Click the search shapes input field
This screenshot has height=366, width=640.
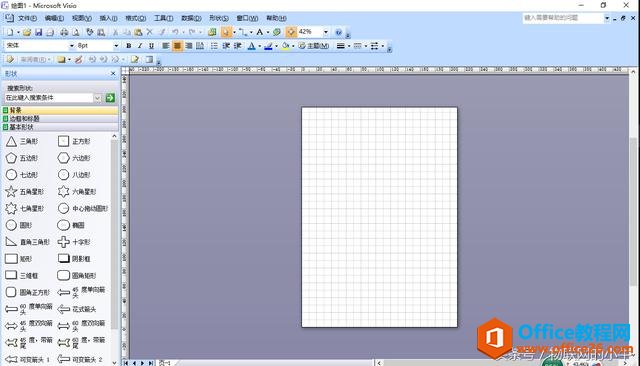[x=49, y=98]
